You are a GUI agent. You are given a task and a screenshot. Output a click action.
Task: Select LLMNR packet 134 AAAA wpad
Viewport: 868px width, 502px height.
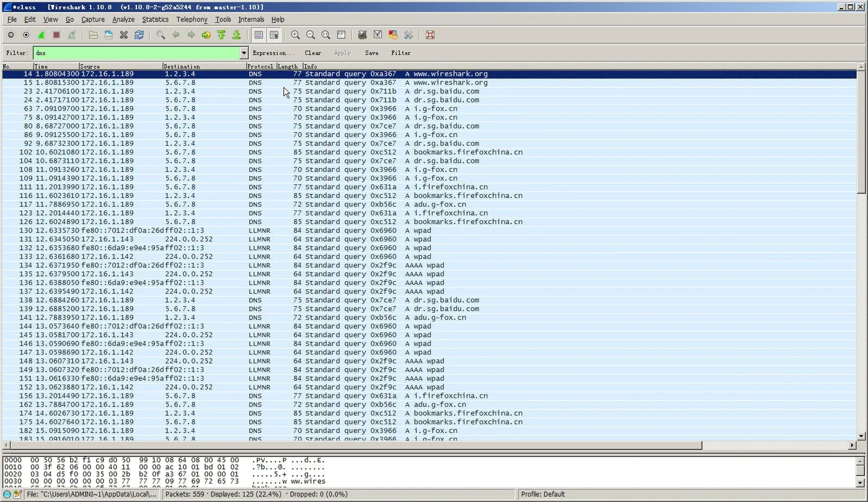point(429,265)
